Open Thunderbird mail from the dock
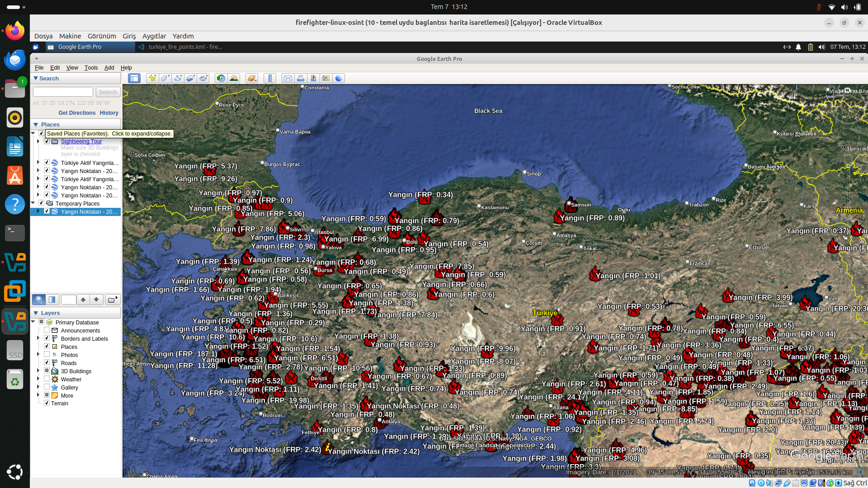 pyautogui.click(x=15, y=60)
